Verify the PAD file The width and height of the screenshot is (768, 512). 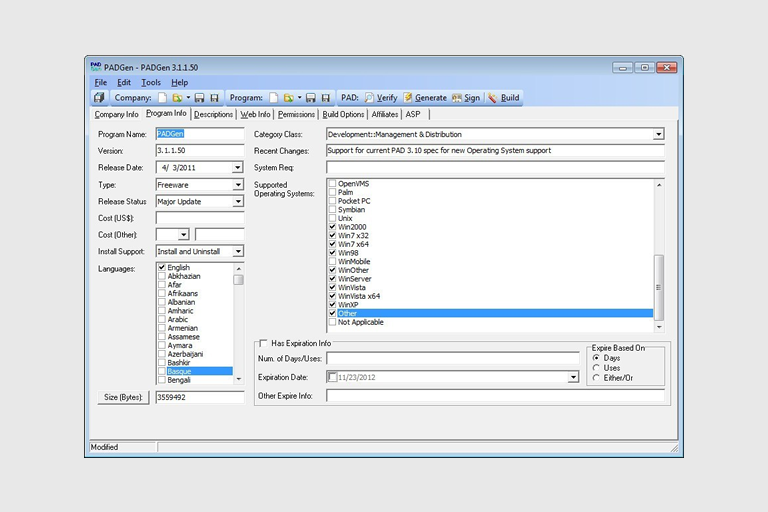(x=381, y=98)
